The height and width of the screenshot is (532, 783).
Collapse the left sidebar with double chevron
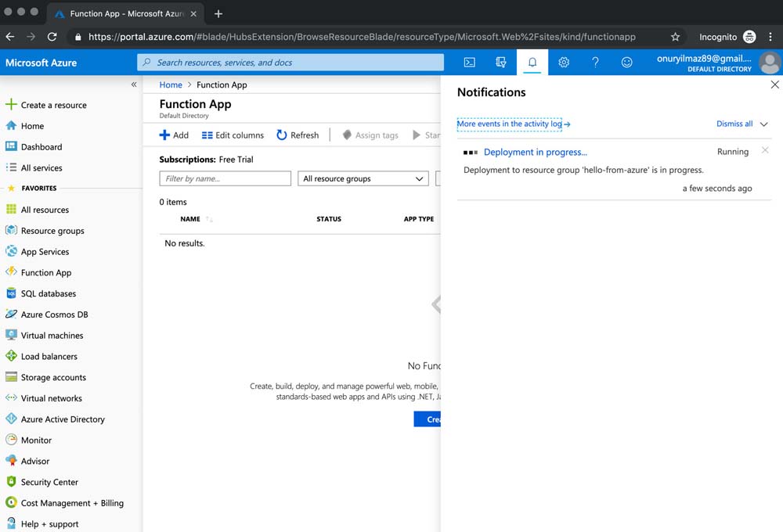click(x=134, y=84)
